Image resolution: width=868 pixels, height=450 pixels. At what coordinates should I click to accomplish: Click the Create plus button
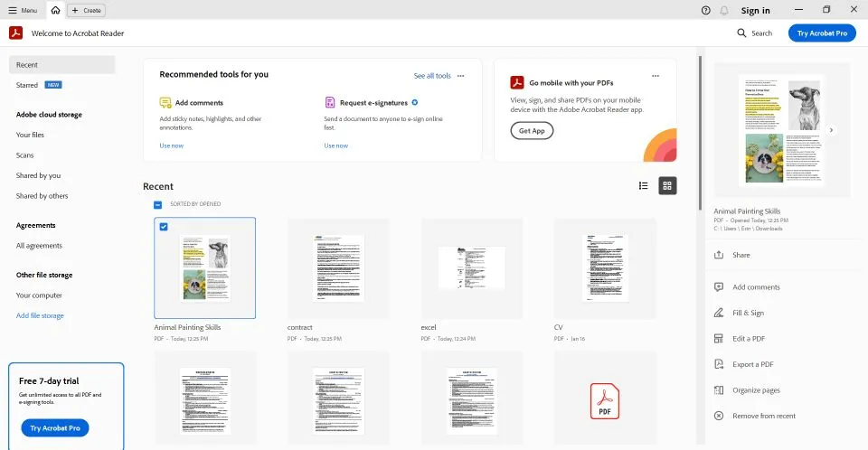[87, 10]
